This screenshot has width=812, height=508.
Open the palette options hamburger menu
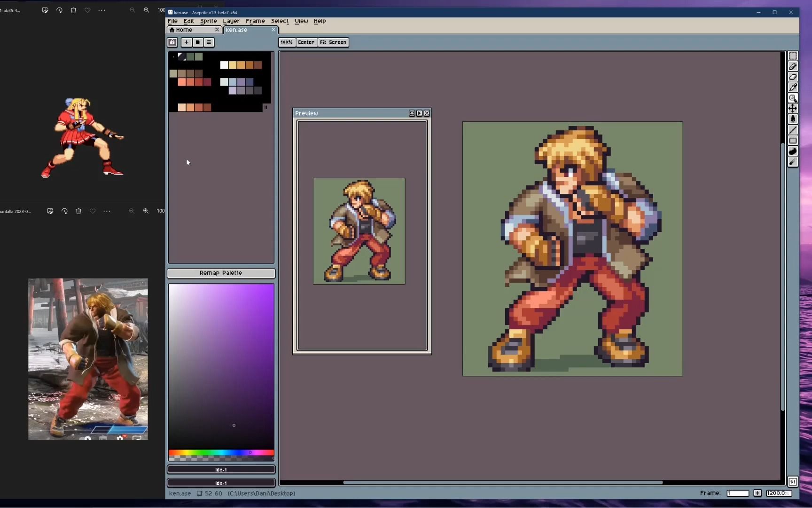point(209,42)
